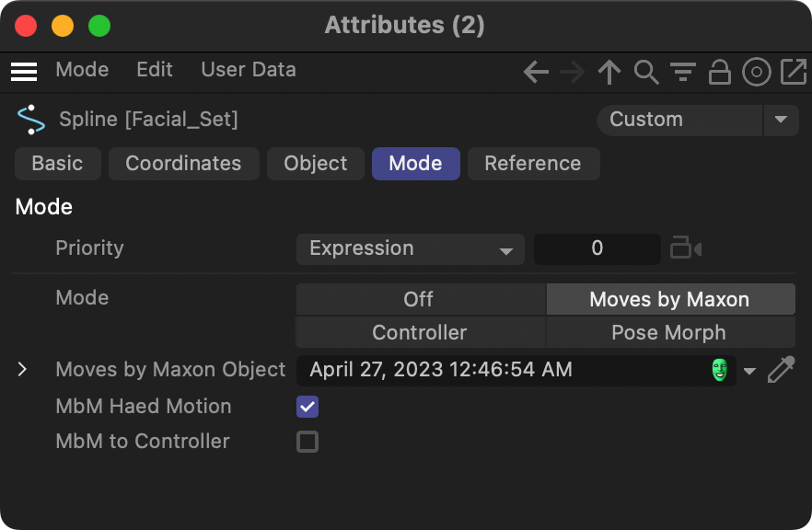The image size is (812, 530).
Task: Click the filter icon in toolbar
Action: coord(682,72)
